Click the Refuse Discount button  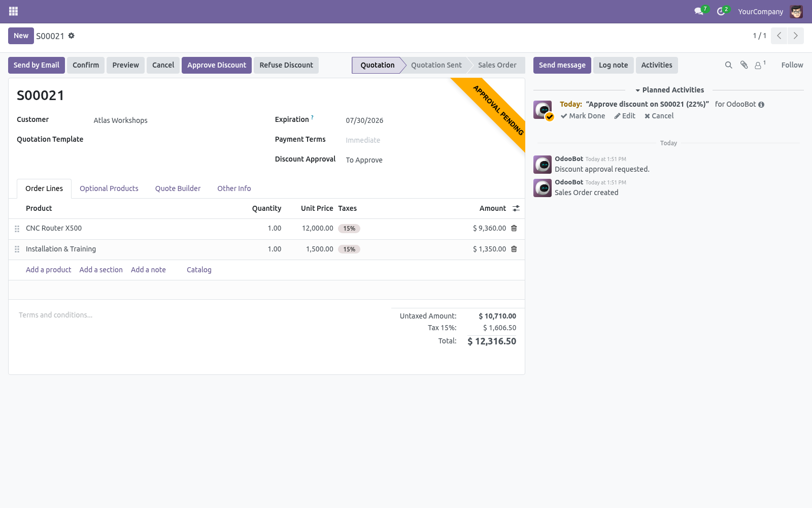[286, 65]
